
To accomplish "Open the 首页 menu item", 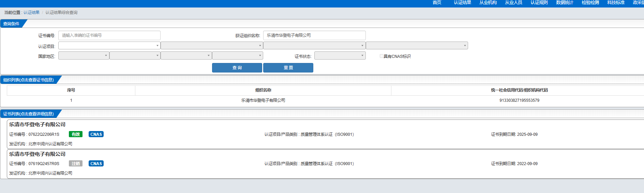I will [437, 2].
